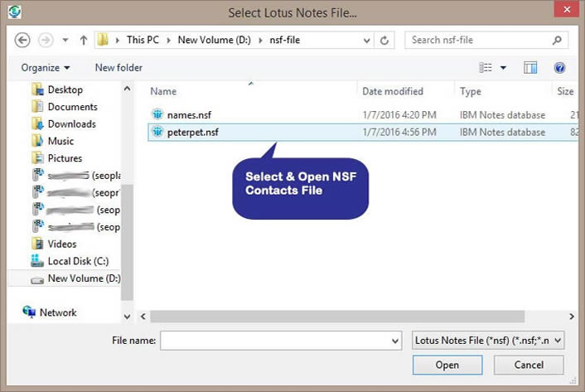This screenshot has height=392, width=585.
Task: Open the File name history dropdown
Action: 394,340
